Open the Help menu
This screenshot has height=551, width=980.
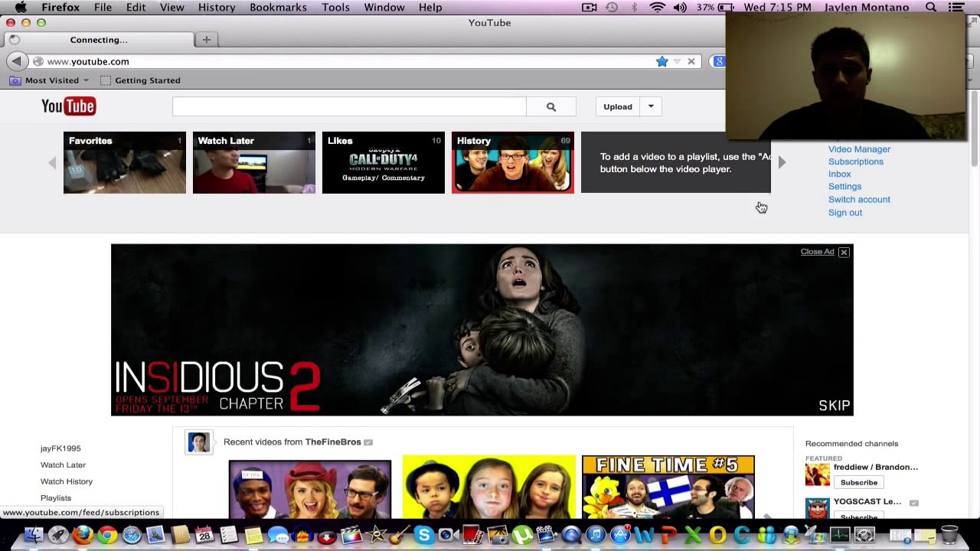(x=430, y=7)
